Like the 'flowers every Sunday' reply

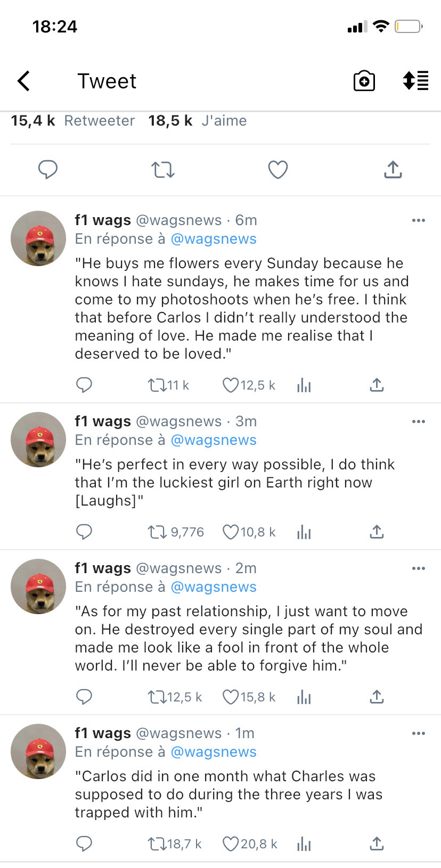tap(231, 385)
